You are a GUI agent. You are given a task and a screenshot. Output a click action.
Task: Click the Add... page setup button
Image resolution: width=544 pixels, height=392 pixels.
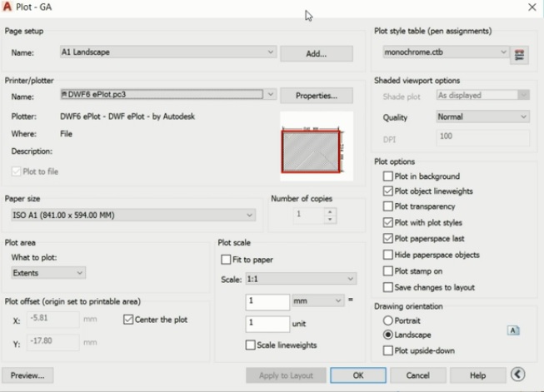317,54
